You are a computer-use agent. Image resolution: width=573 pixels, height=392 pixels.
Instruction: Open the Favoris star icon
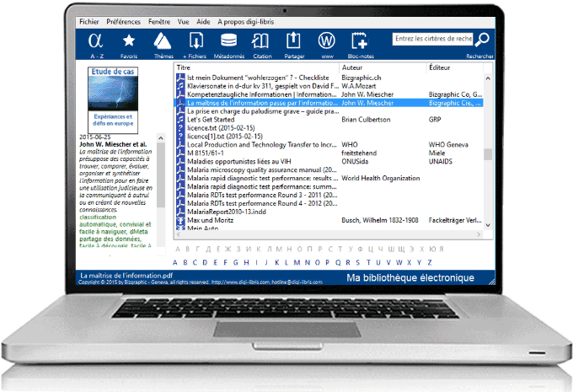pyautogui.click(x=129, y=40)
